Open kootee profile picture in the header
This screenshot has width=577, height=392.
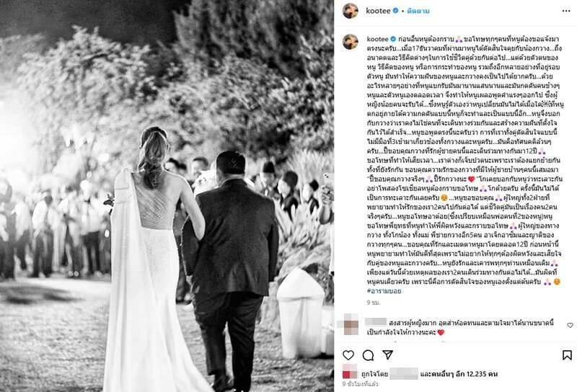pos(351,11)
